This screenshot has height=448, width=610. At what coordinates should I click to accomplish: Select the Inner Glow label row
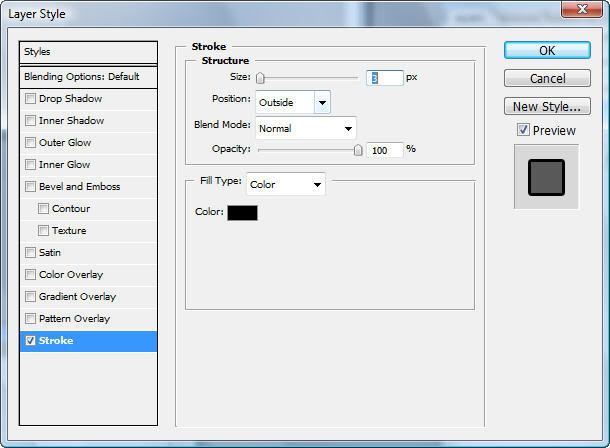88,165
